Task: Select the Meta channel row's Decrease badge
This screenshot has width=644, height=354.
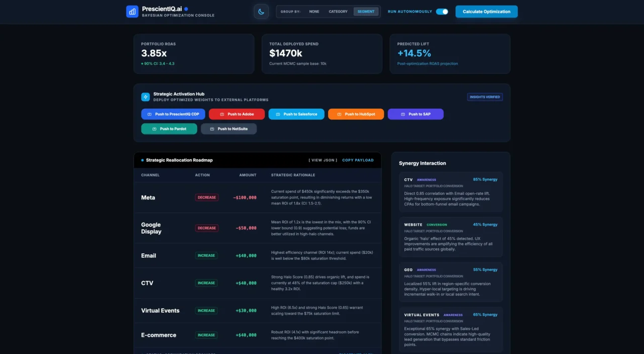Action: click(x=206, y=197)
